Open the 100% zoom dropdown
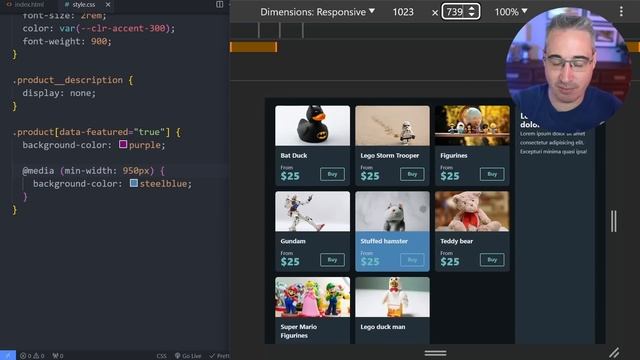This screenshot has height=360, width=640. (511, 12)
